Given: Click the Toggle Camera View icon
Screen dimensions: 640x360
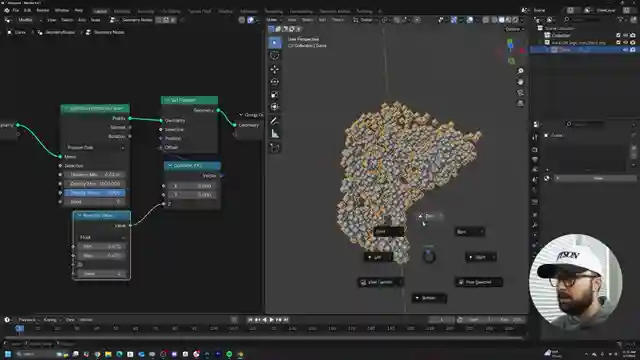Looking at the screenshot, I should 520,93.
